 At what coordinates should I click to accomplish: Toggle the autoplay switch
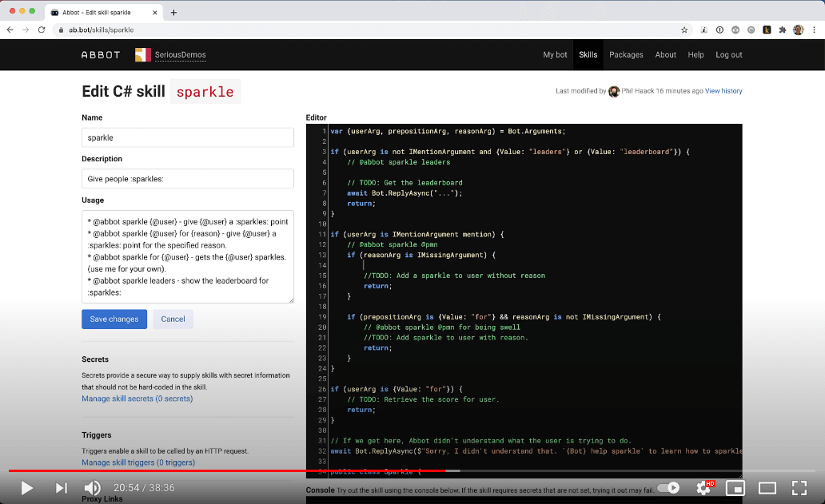tap(668, 487)
